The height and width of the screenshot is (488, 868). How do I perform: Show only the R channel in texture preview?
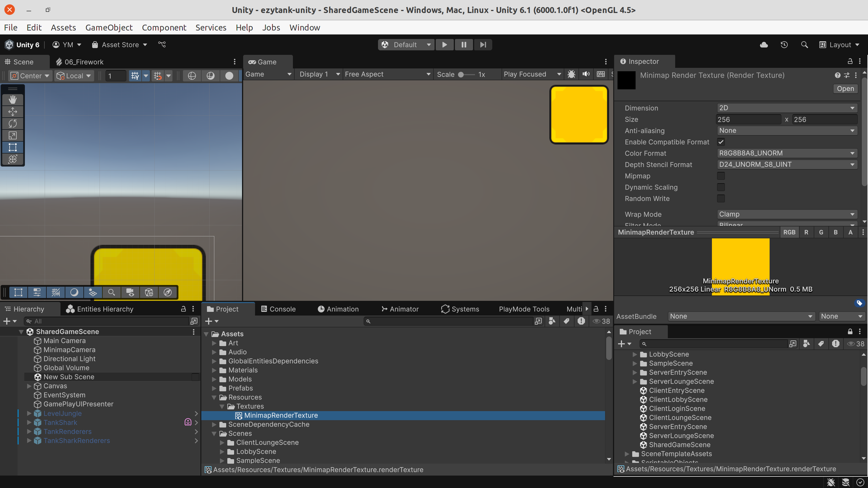(806, 232)
